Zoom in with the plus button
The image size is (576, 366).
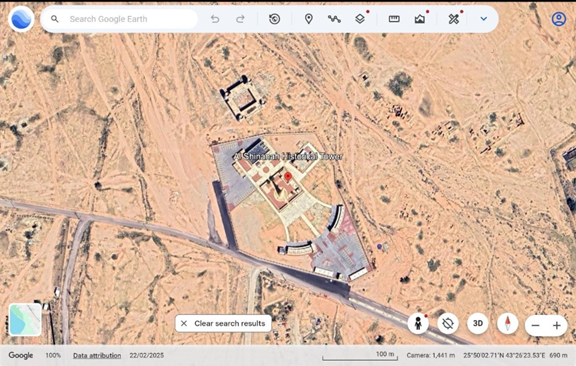click(x=557, y=325)
